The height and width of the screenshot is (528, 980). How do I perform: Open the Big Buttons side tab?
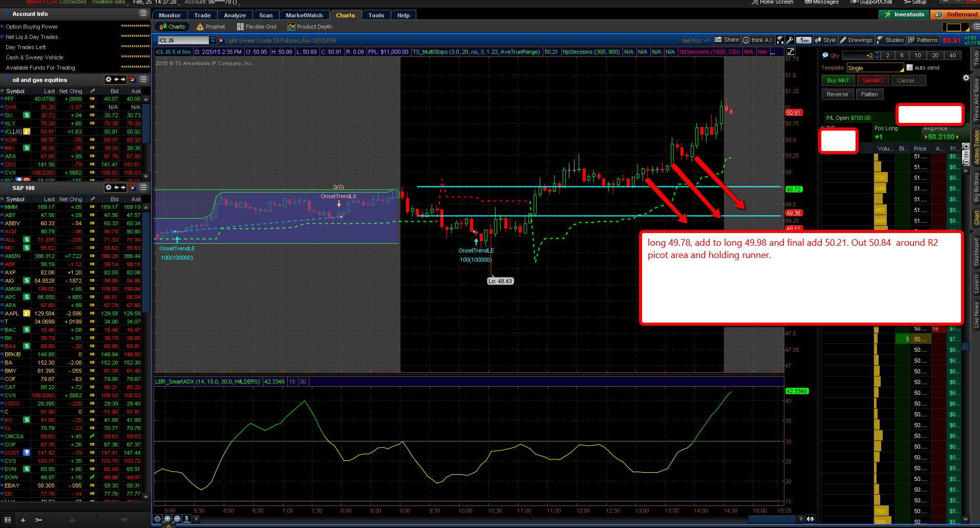(976, 188)
